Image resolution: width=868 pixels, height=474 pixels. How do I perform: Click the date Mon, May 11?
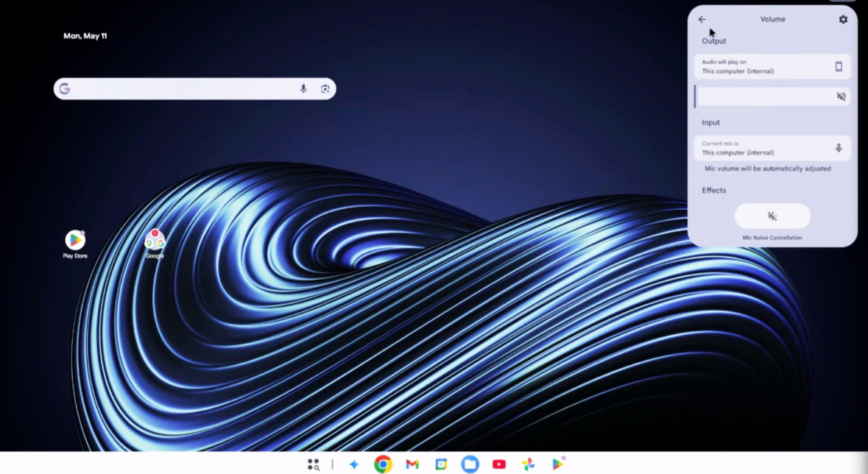click(x=85, y=36)
